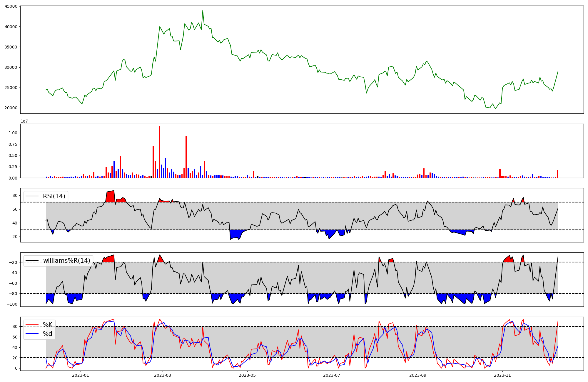Viewport: 588px width, 382px height.
Task: Click the %K legend entry text
Action: 48,325
